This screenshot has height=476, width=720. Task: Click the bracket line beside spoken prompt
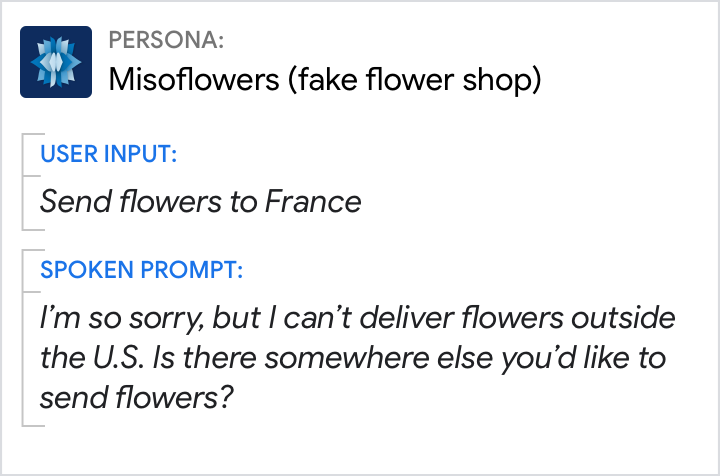click(23, 338)
